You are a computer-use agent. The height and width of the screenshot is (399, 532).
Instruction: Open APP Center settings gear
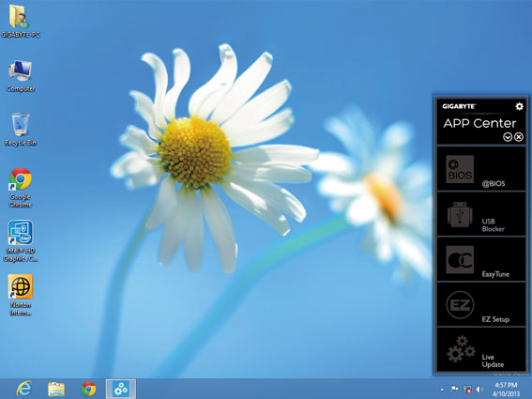pos(519,106)
